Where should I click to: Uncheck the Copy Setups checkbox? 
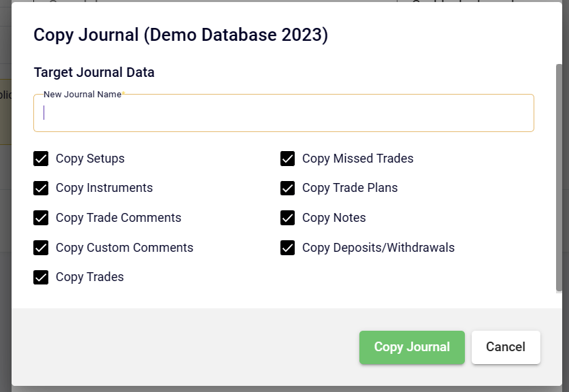pos(41,159)
